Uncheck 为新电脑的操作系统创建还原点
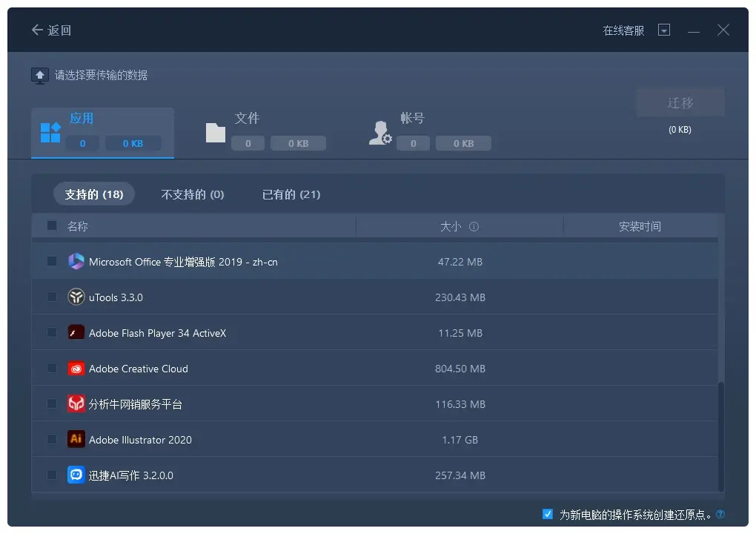 click(547, 513)
